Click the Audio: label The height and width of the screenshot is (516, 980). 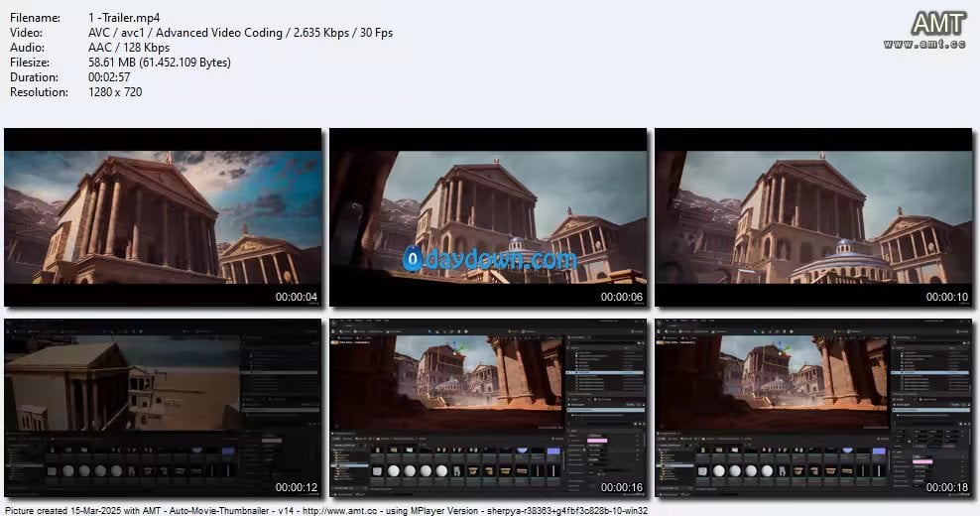pyautogui.click(x=27, y=48)
